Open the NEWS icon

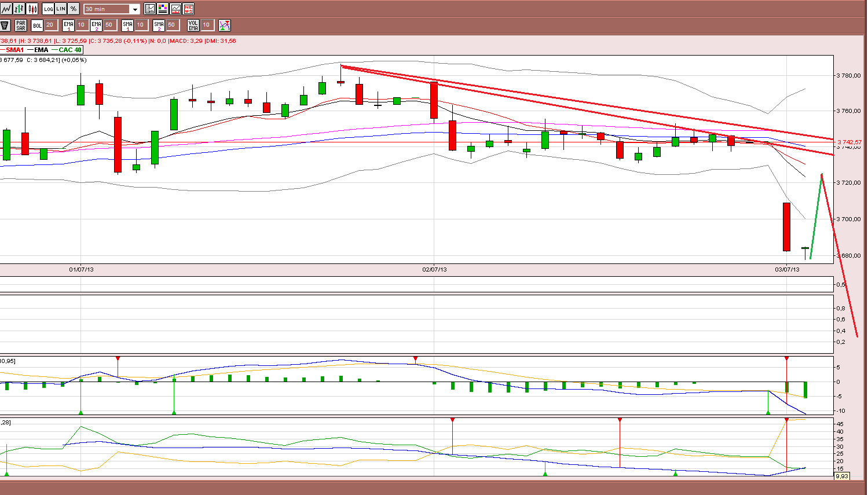[188, 9]
